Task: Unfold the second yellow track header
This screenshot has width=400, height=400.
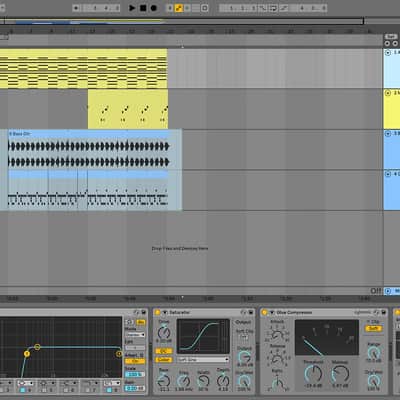Action: click(x=388, y=93)
